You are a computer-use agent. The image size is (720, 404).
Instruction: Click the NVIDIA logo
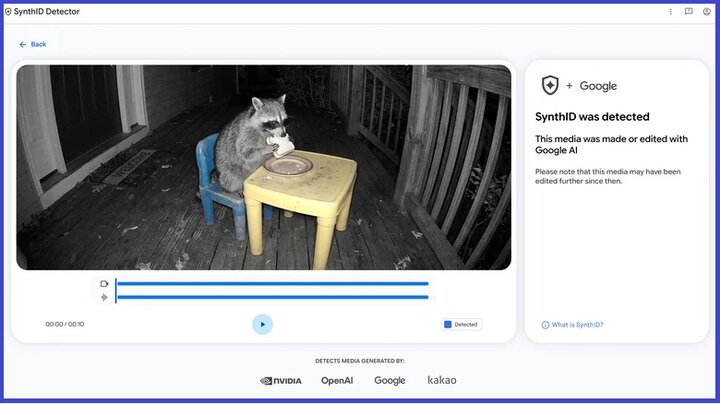(x=281, y=381)
